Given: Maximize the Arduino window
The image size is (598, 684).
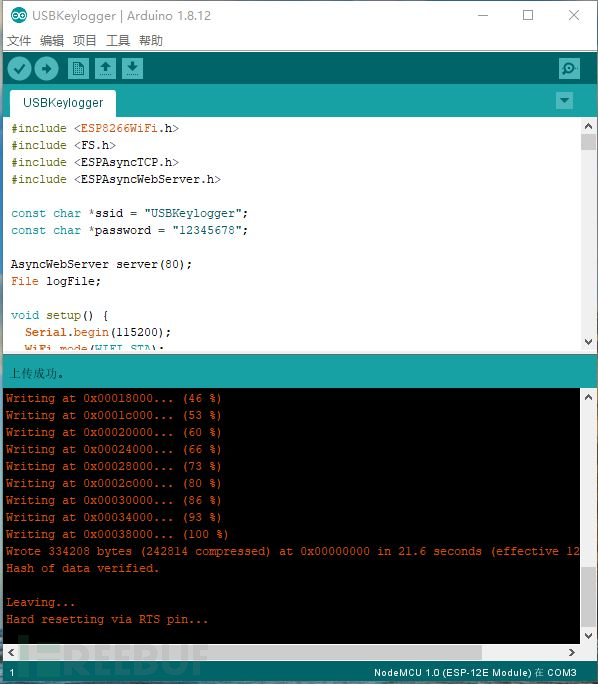Looking at the screenshot, I should 528,15.
